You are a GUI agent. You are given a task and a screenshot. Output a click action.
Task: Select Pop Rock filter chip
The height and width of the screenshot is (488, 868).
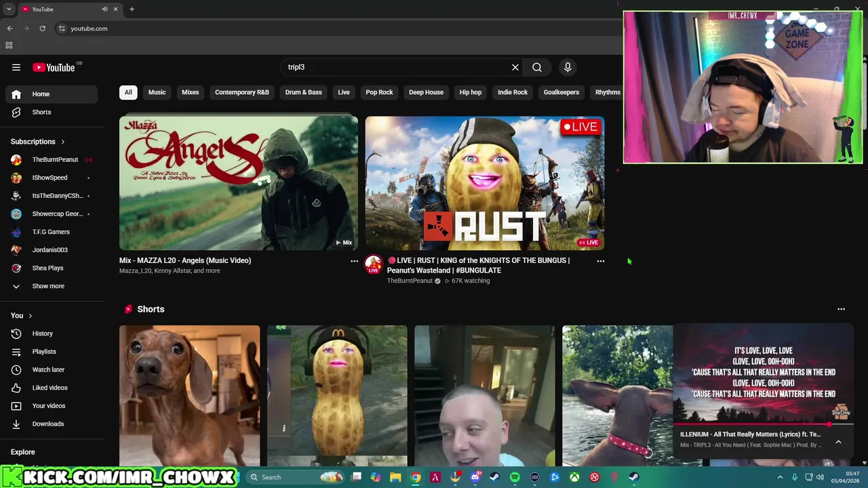[x=379, y=92]
